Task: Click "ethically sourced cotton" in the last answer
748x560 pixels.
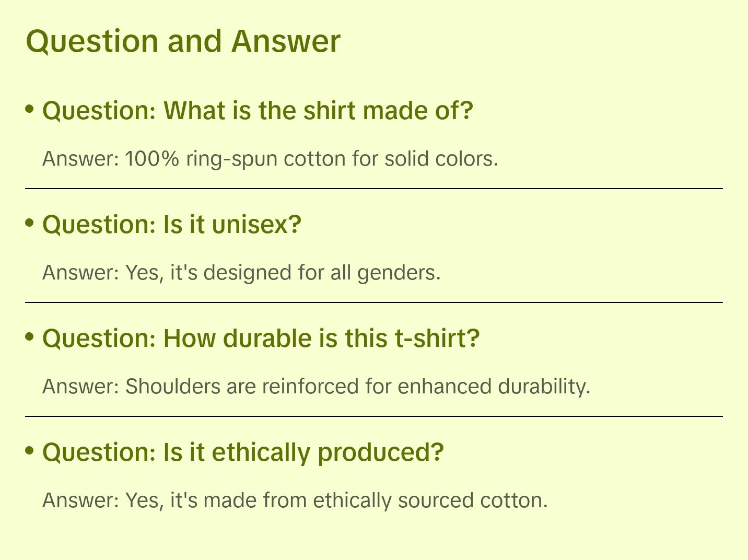Action: point(430,500)
